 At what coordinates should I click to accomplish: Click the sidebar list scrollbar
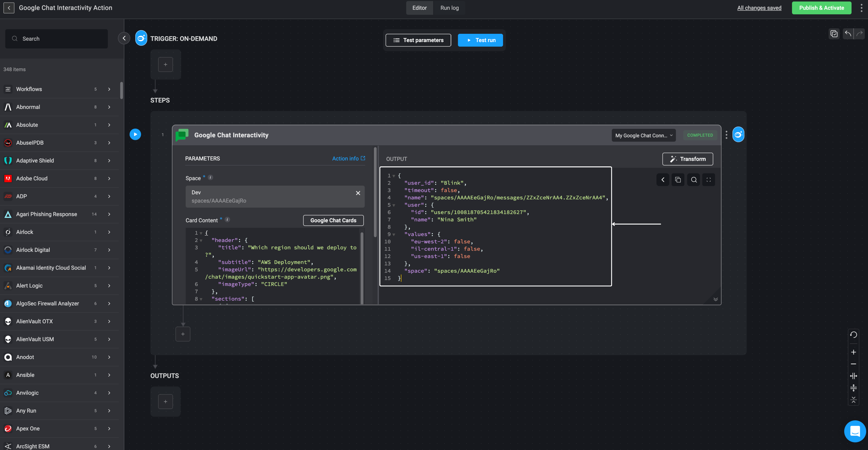click(121, 90)
